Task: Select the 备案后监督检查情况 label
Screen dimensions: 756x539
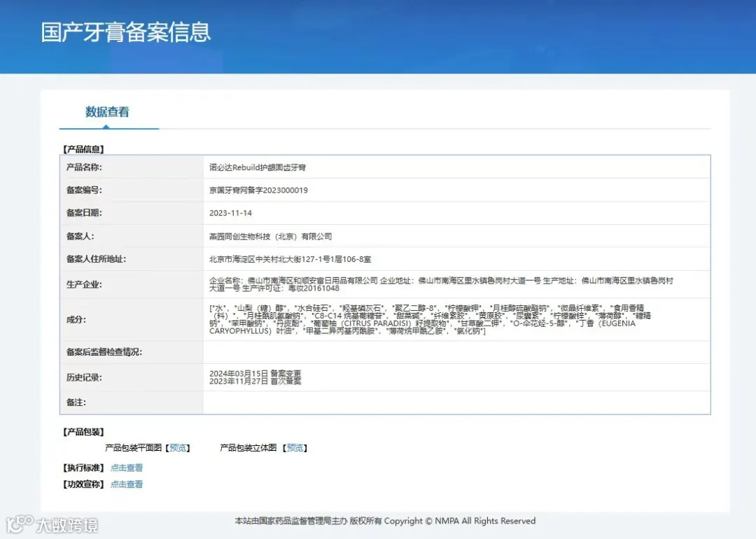Action: pos(104,352)
